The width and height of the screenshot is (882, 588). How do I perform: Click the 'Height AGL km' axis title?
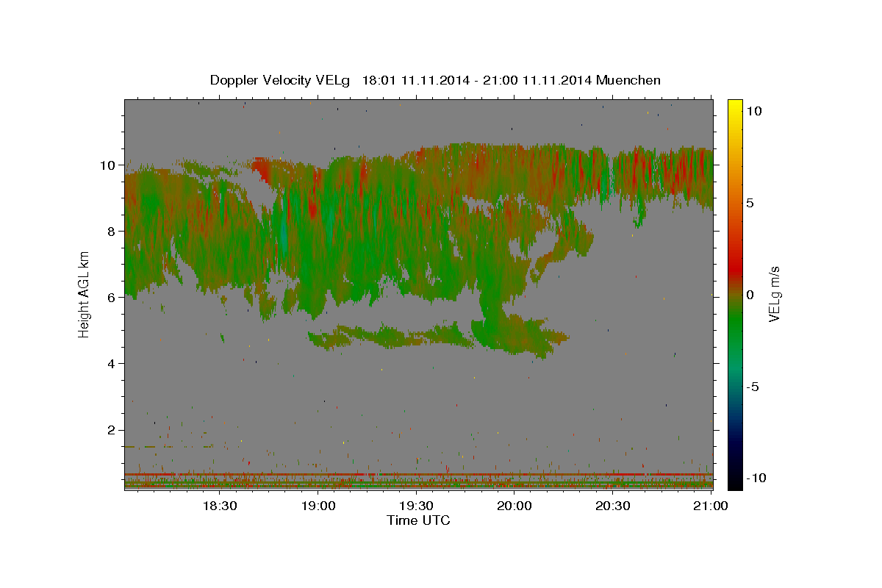85,294
